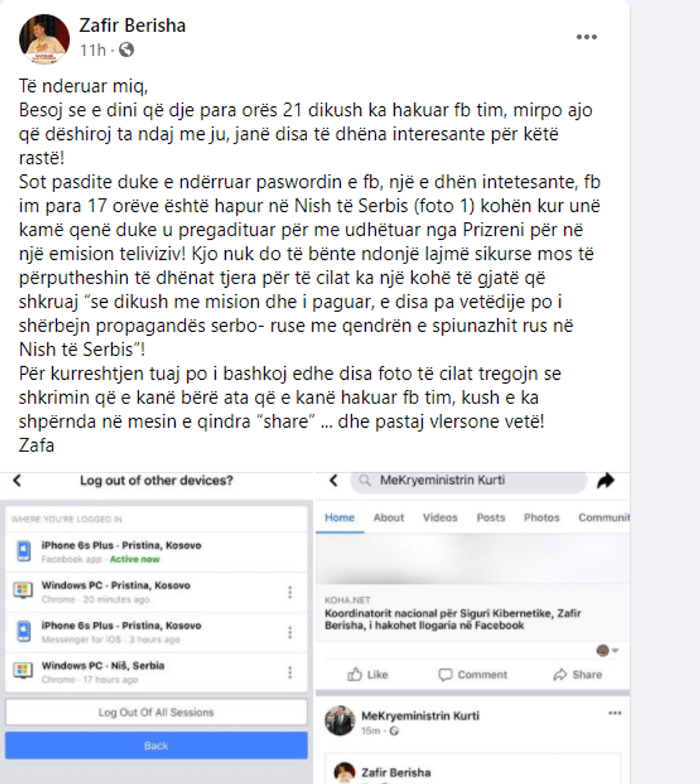
Task: Open the post options three-dots menu
Action: (x=586, y=37)
